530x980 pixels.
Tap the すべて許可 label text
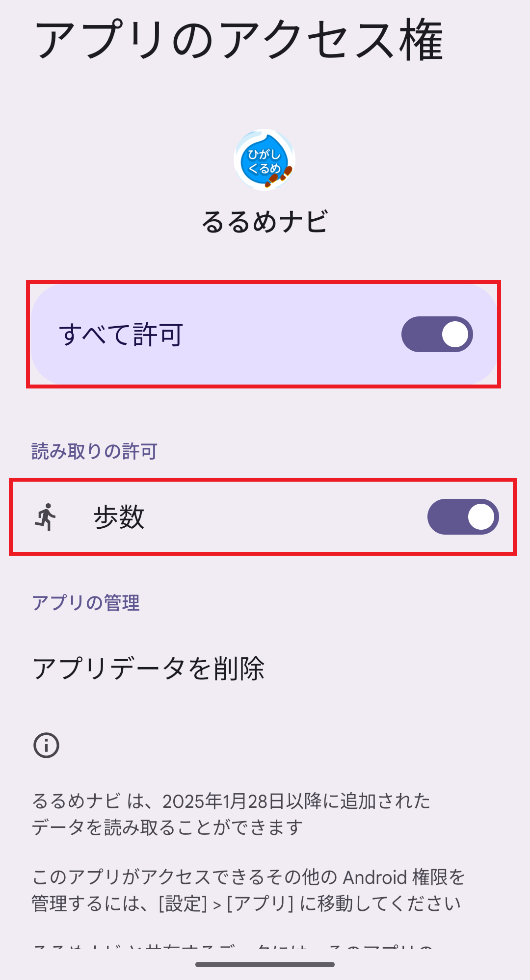point(121,335)
